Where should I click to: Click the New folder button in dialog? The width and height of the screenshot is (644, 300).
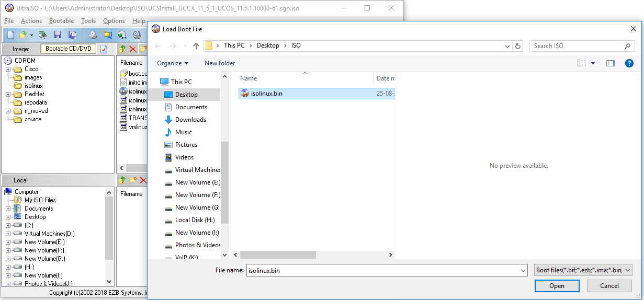point(220,63)
